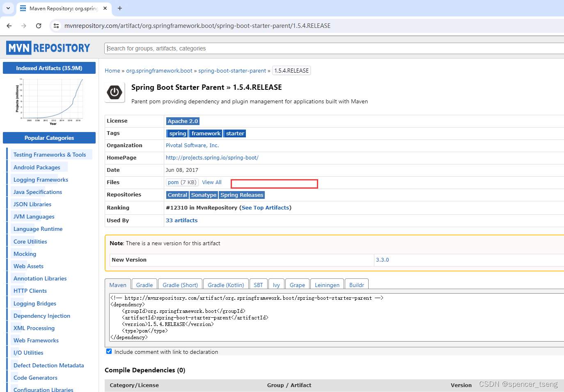Open the spring-boot-starter-parent breadcrumb link
The width and height of the screenshot is (564, 392).
tap(232, 71)
